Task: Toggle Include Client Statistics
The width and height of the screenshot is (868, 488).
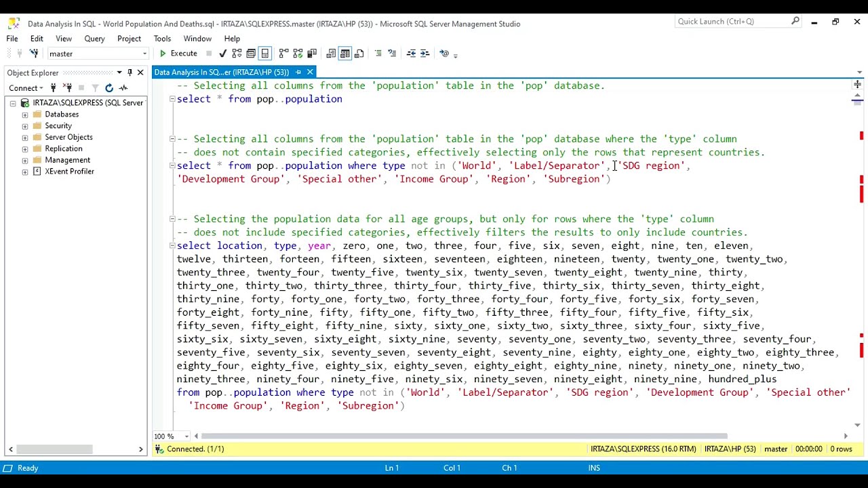Action: tap(312, 53)
